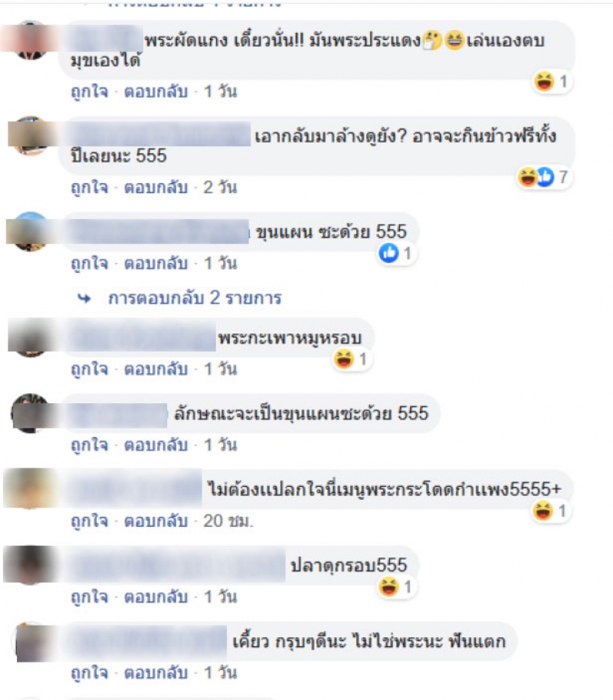
Task: Click the haha reaction on พระกะเพาหมูหรอบ comment
Action: pyautogui.click(x=352, y=359)
